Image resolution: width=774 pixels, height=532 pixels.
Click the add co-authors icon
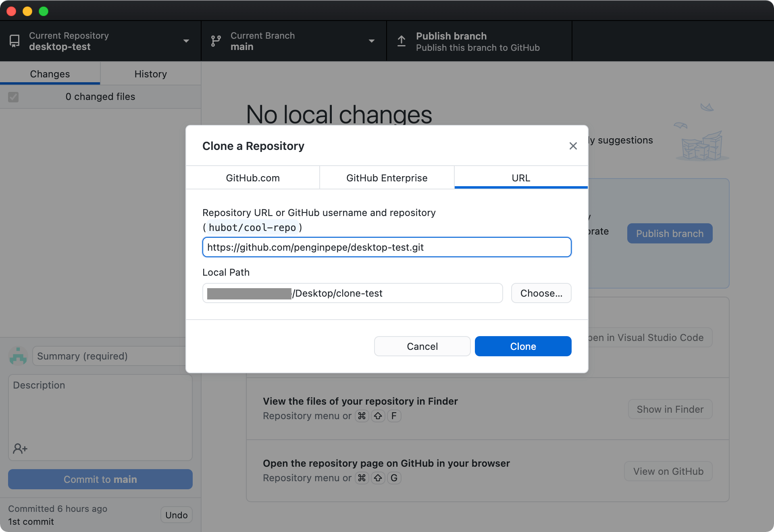(20, 449)
